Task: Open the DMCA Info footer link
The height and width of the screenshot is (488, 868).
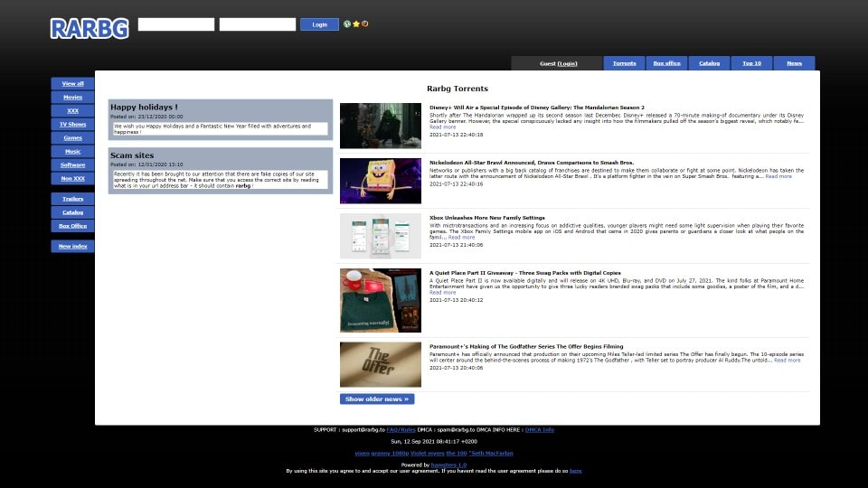Action: pos(540,429)
